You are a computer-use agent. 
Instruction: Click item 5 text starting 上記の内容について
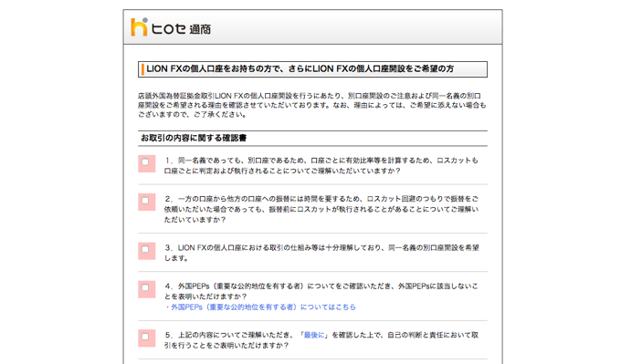[x=321, y=340]
